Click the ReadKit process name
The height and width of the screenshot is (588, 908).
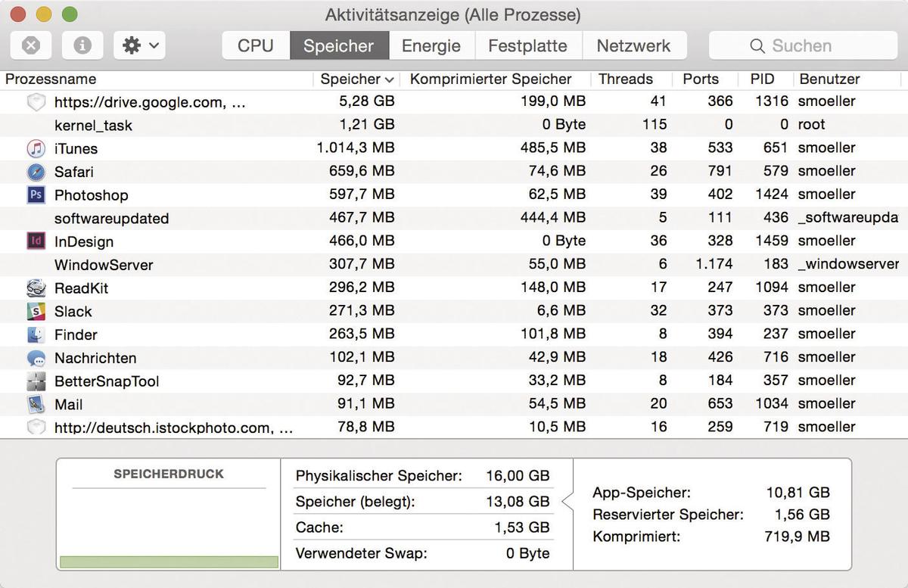(x=80, y=288)
